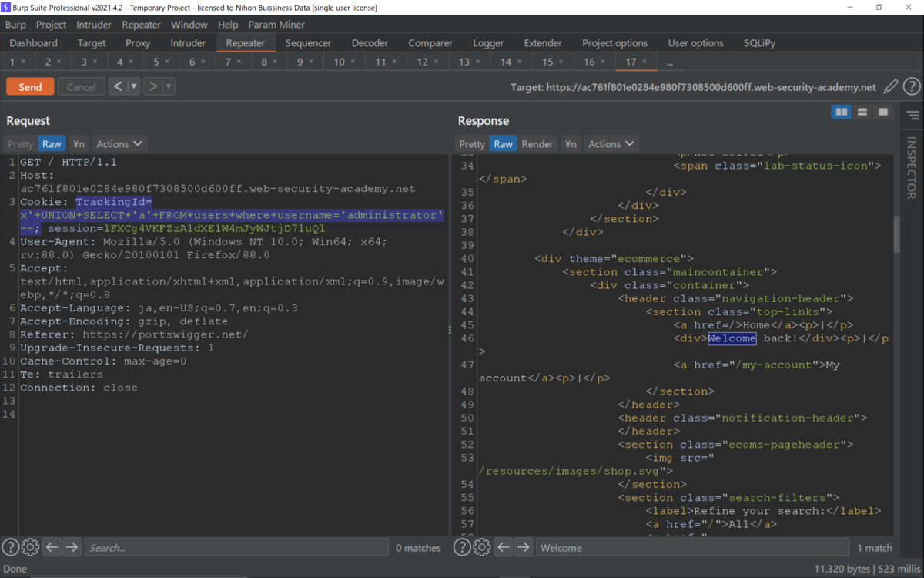Click the Cancel button

coord(81,87)
